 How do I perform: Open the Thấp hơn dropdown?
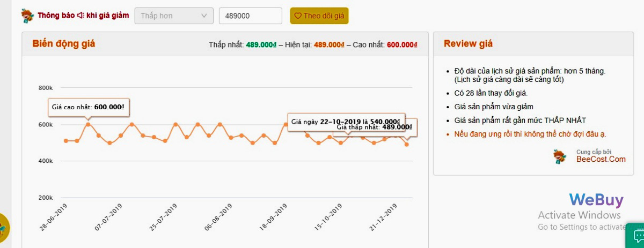[x=173, y=16]
